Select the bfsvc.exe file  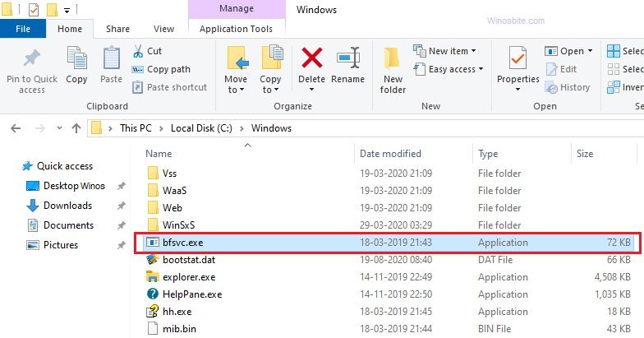tap(388, 243)
